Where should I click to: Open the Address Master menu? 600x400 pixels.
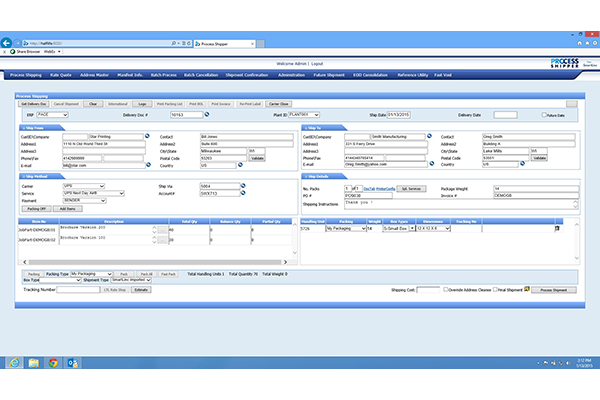tap(95, 75)
